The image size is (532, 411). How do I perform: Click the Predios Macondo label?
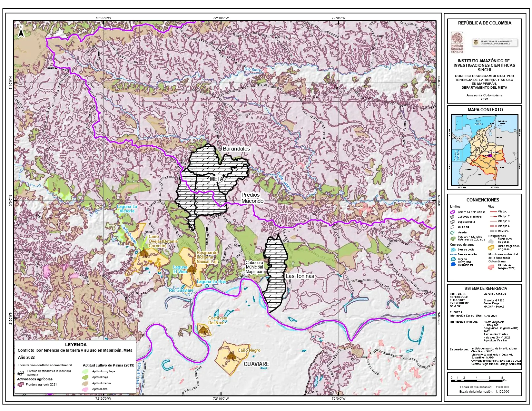click(x=252, y=198)
